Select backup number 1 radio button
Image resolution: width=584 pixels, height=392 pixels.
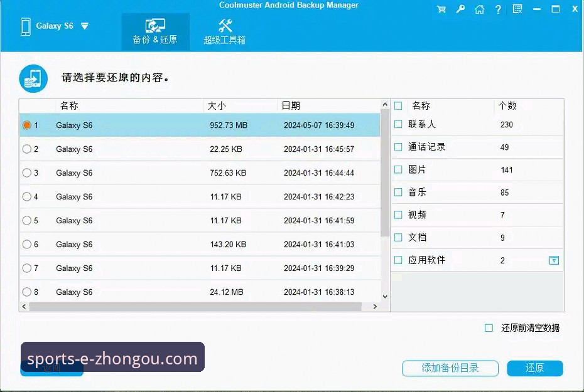(27, 125)
